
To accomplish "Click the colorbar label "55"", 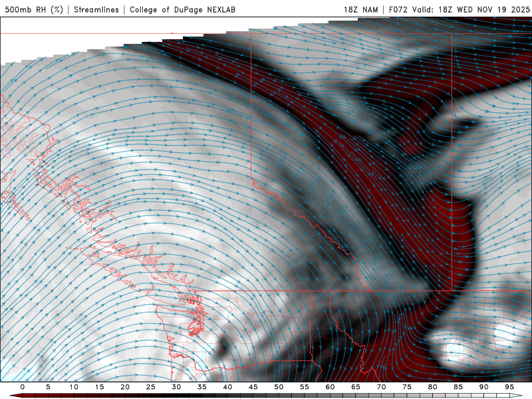I will point(305,387).
